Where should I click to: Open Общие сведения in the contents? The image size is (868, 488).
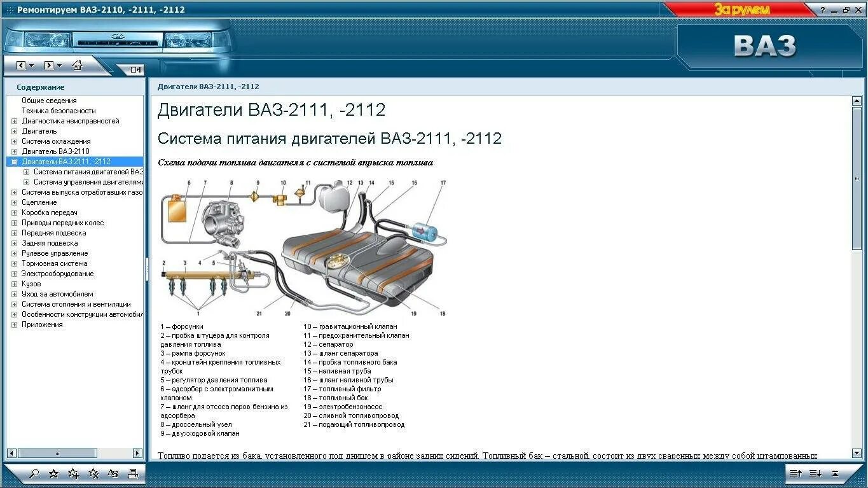pos(49,101)
